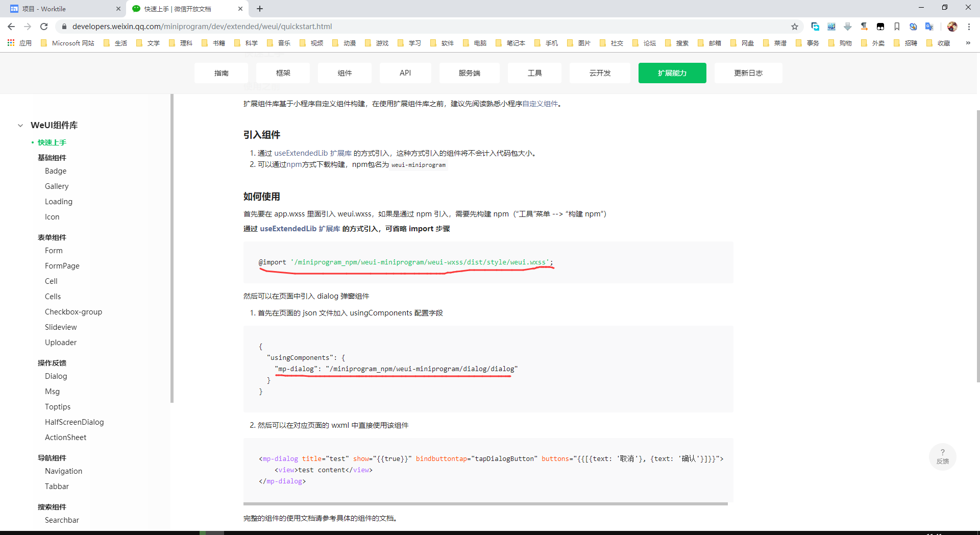Reload the page with the refresh icon

pyautogui.click(x=43, y=27)
